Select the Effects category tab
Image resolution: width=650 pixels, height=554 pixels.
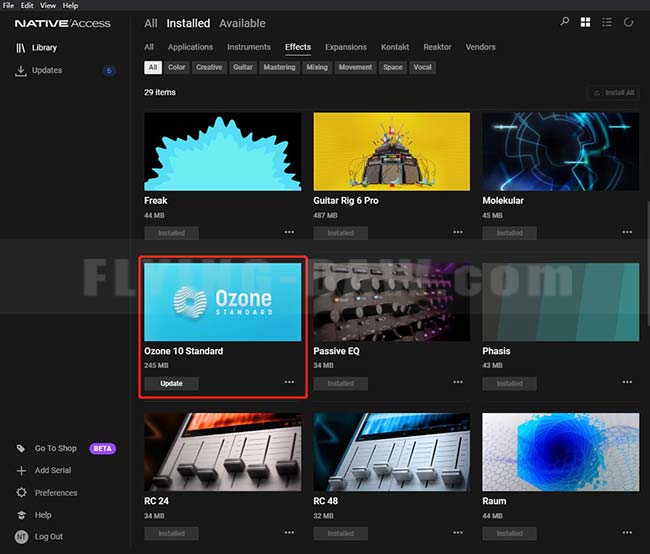pyautogui.click(x=298, y=47)
